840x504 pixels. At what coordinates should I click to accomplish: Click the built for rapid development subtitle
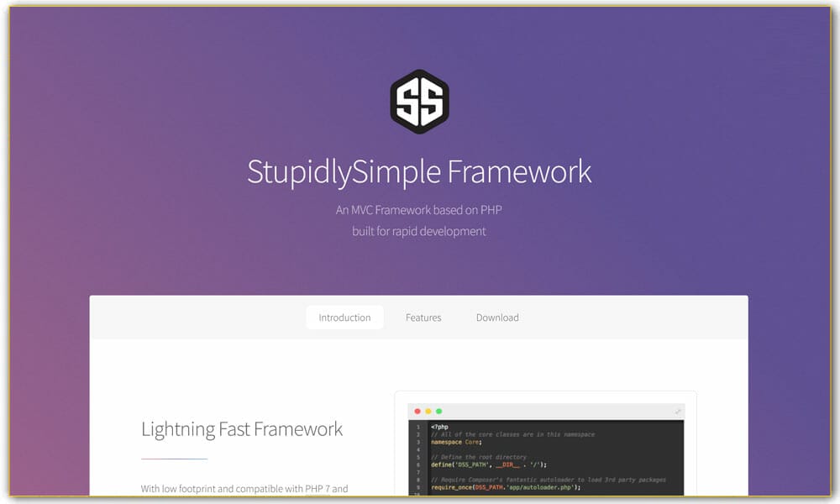coord(420,231)
